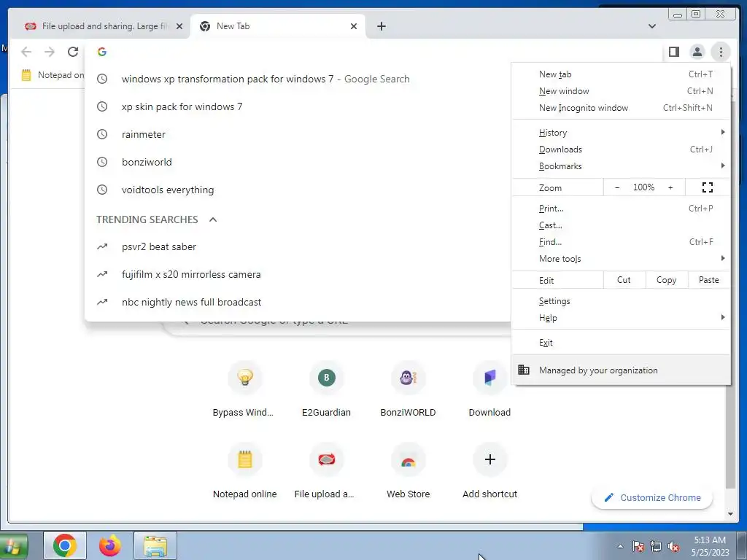747x560 pixels.
Task: Choose Print... from the menu
Action: [x=621, y=208]
